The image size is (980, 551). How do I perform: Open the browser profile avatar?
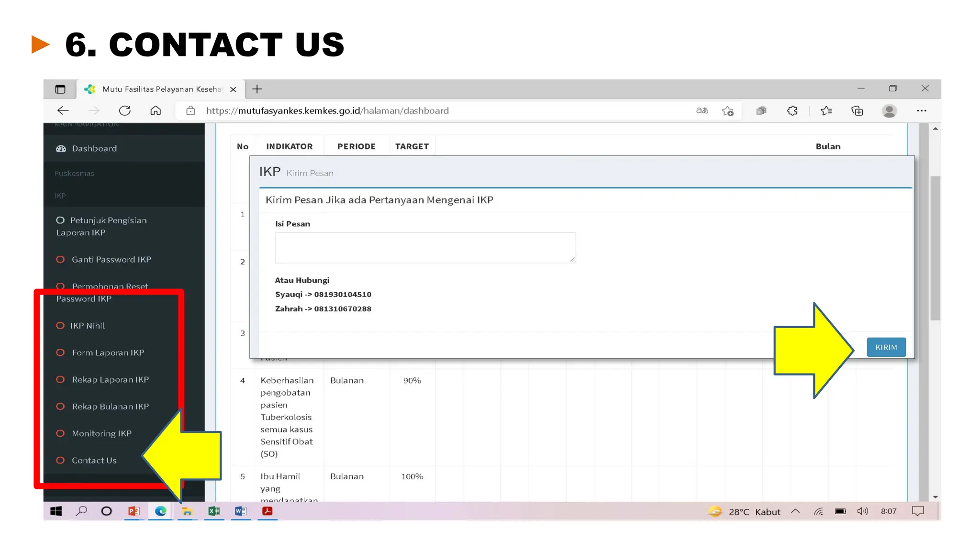(x=889, y=111)
